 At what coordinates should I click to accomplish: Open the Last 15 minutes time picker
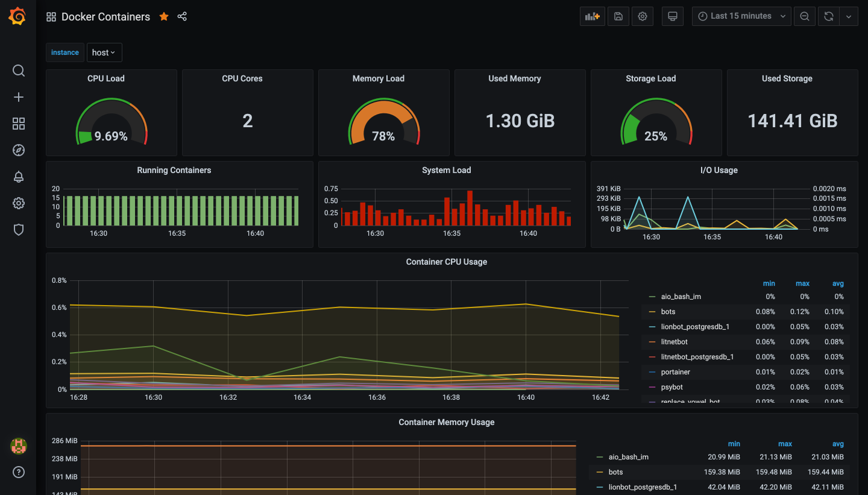(741, 16)
